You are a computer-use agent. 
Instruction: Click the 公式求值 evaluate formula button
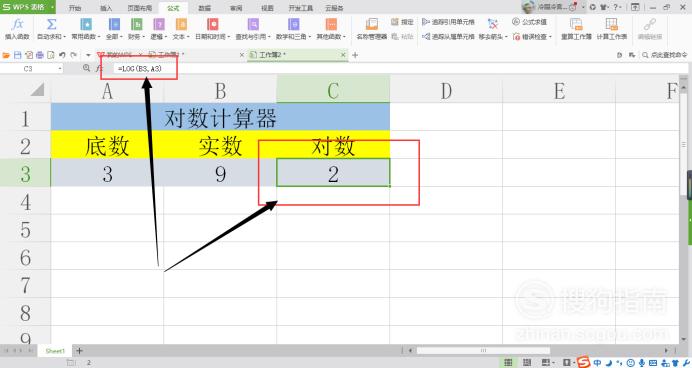coord(530,22)
